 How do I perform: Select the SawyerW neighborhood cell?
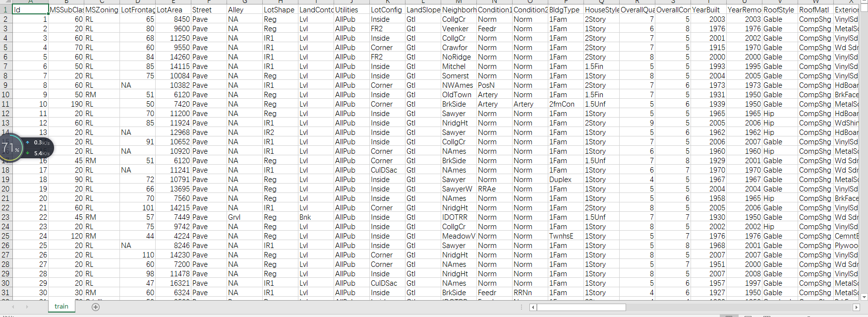tap(459, 189)
